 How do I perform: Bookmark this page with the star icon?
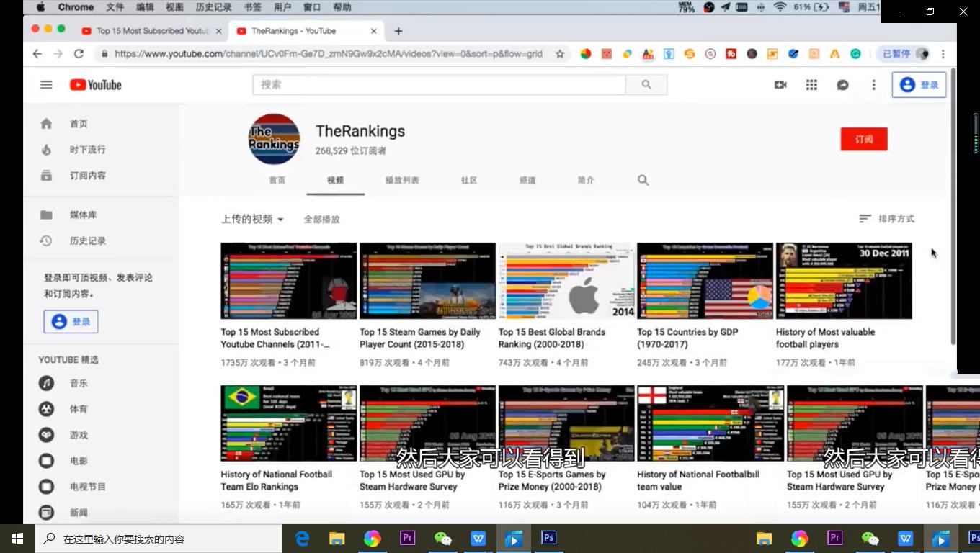click(560, 54)
